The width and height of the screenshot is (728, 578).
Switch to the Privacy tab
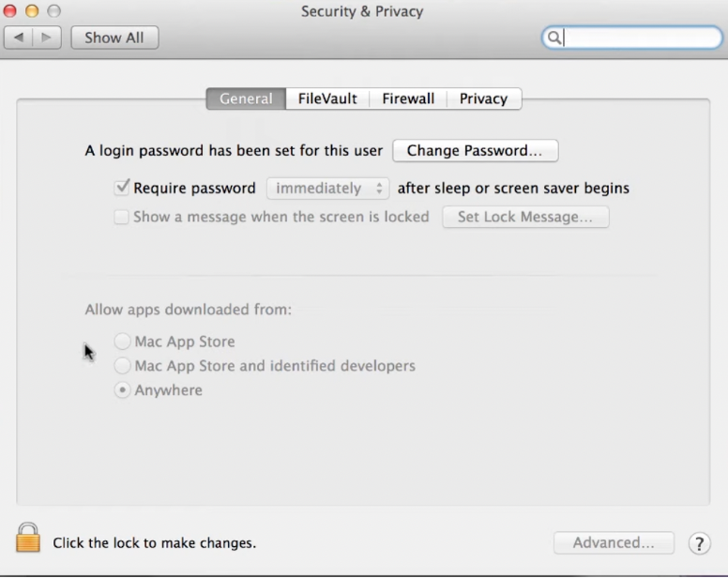(x=483, y=99)
